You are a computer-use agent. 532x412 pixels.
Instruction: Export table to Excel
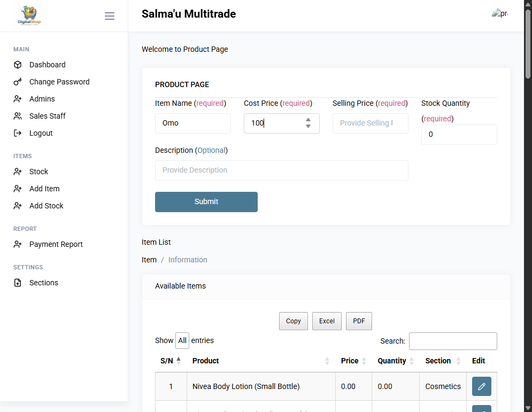(x=327, y=321)
